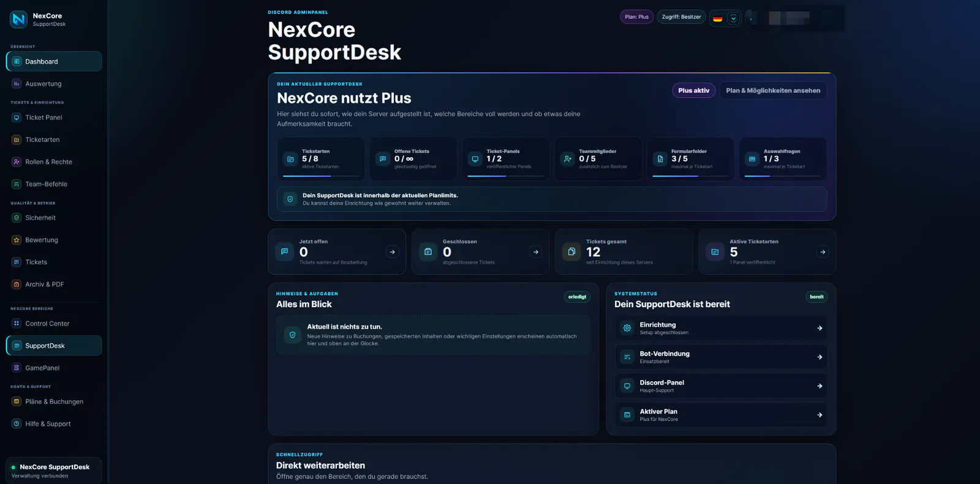Click the Teammitglieder card icon
This screenshot has height=484, width=980.
coord(568,159)
